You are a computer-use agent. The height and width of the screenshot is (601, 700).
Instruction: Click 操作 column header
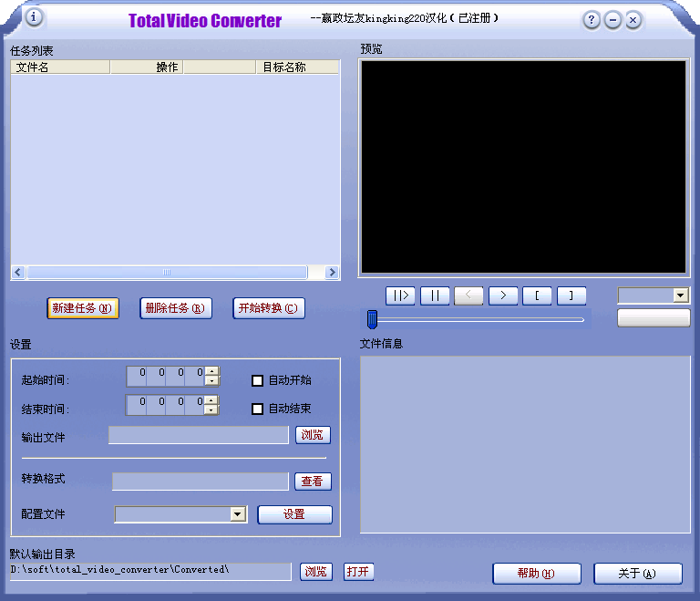tap(147, 67)
